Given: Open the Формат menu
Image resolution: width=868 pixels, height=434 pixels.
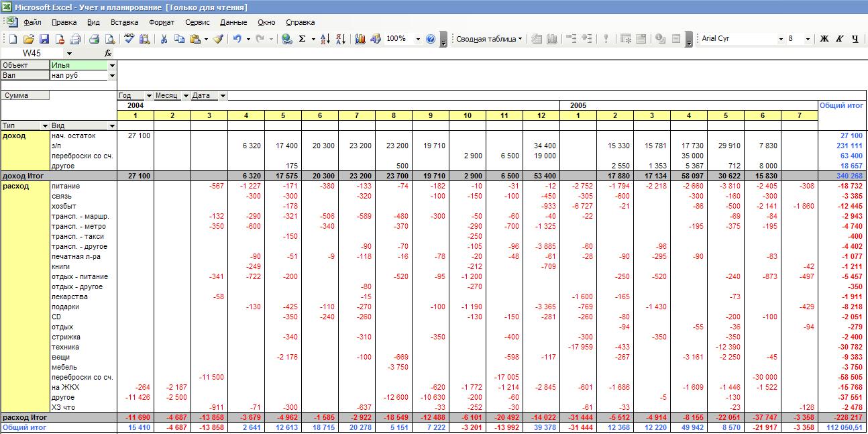Looking at the screenshot, I should tap(162, 22).
